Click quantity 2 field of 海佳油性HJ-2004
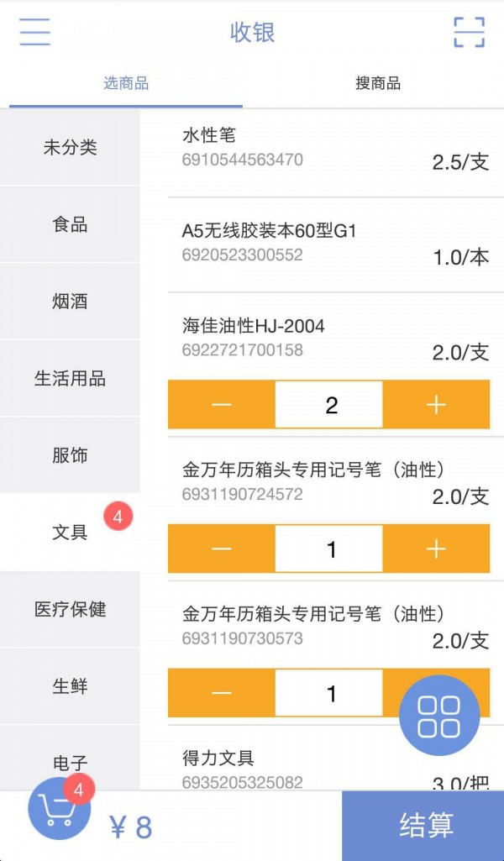The height and width of the screenshot is (861, 504). [x=329, y=404]
